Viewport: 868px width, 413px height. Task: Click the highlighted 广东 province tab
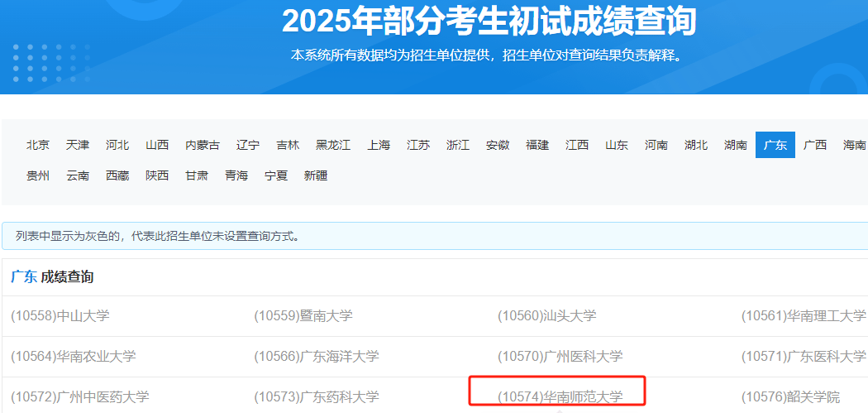point(775,145)
